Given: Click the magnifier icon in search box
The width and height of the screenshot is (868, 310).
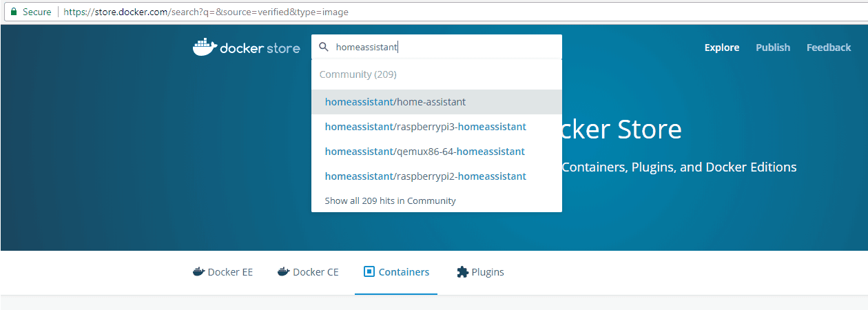Looking at the screenshot, I should [323, 48].
